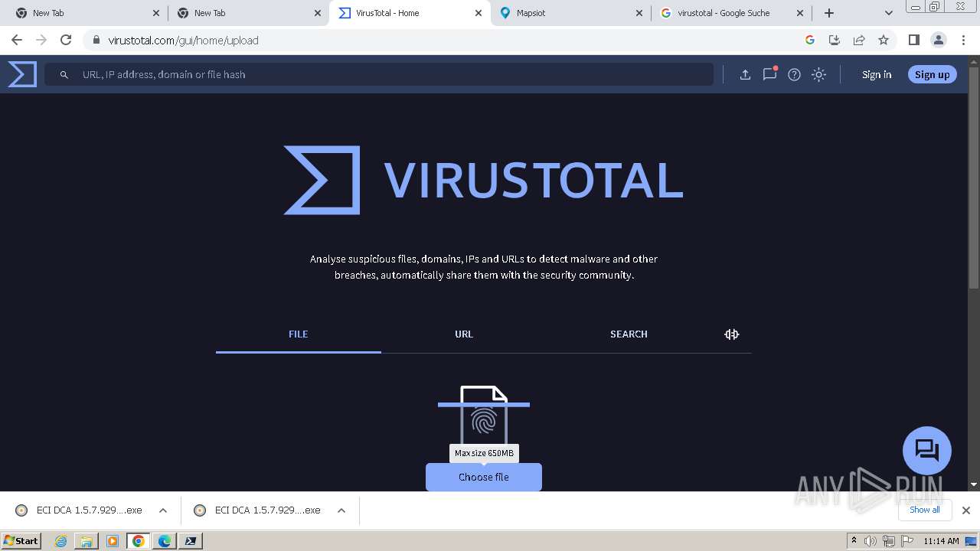
Task: Click the VIRUSTOTAL large logo
Action: 483,180
